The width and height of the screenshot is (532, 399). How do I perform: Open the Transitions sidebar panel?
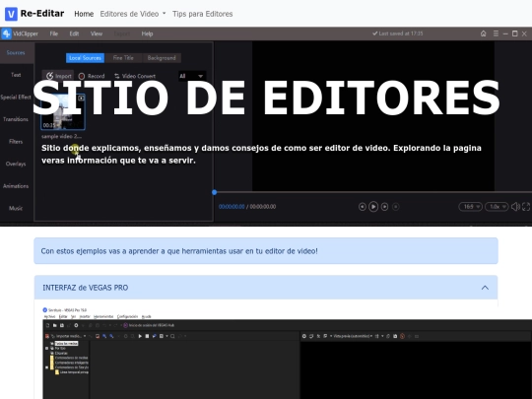(16, 119)
